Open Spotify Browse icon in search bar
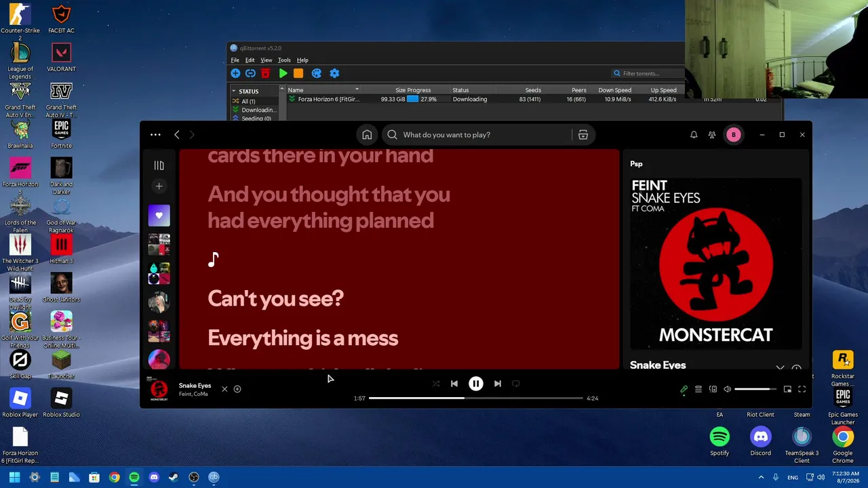Screen dimensions: 868x488 pos(583,135)
